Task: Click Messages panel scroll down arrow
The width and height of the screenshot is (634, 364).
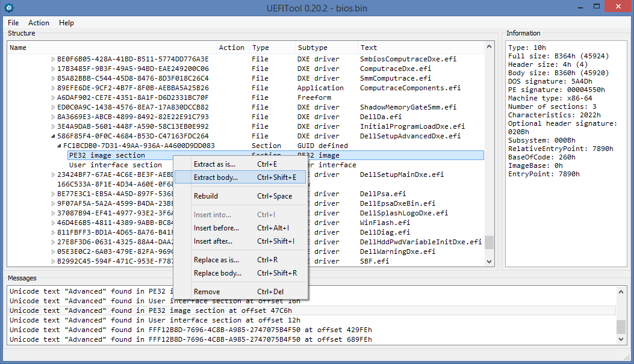Action: point(621,339)
